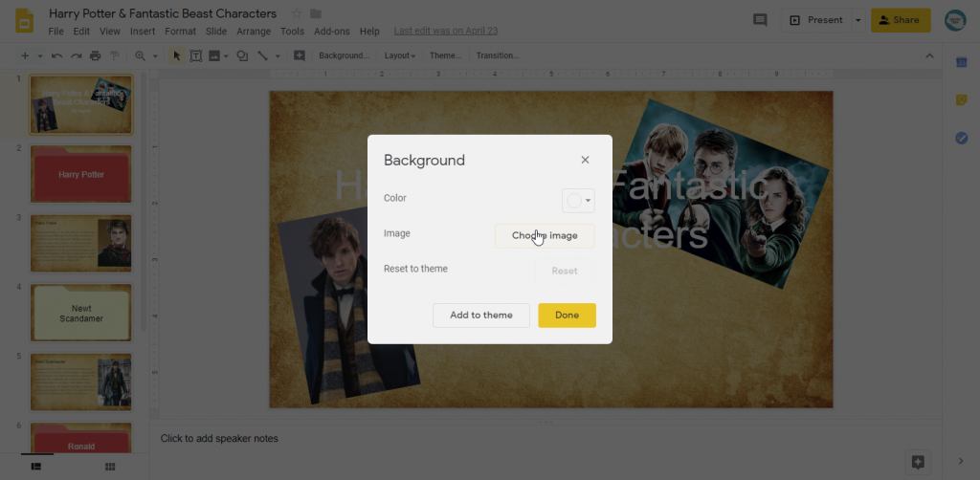The height and width of the screenshot is (480, 980).
Task: Click the new slide plus icon
Action: 25,55
